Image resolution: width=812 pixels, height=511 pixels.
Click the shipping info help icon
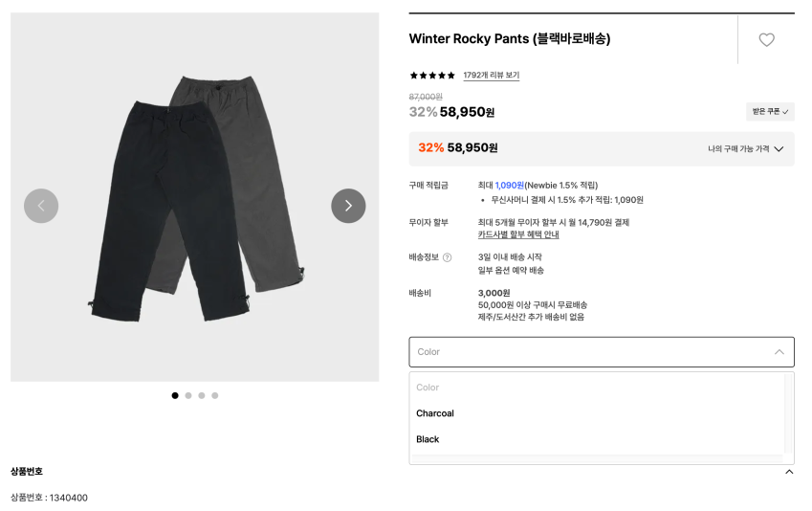[x=447, y=257]
